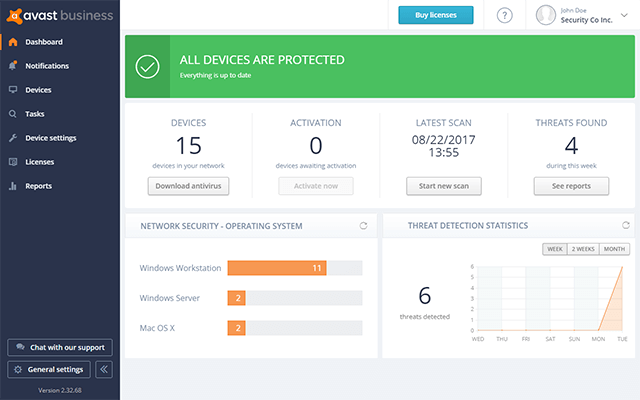Open the Devices menu item
640x400 pixels.
(x=38, y=90)
